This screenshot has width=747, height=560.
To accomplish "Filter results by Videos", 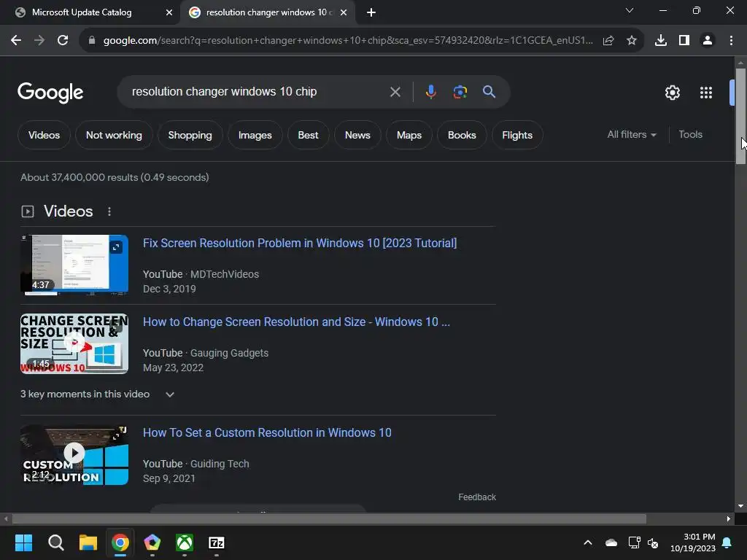I will click(44, 135).
